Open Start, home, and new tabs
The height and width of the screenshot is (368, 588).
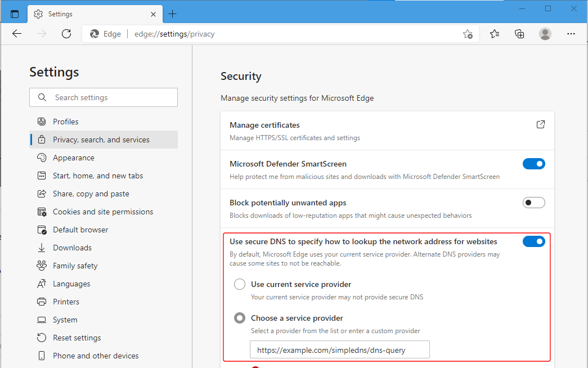[x=104, y=176]
